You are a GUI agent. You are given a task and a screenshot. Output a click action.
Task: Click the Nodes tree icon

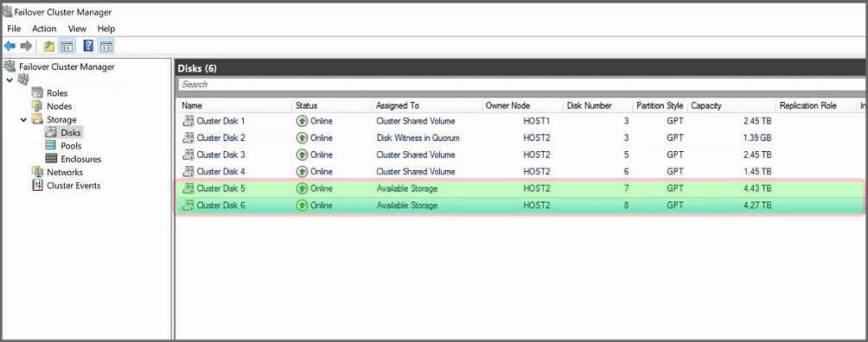[x=38, y=105]
